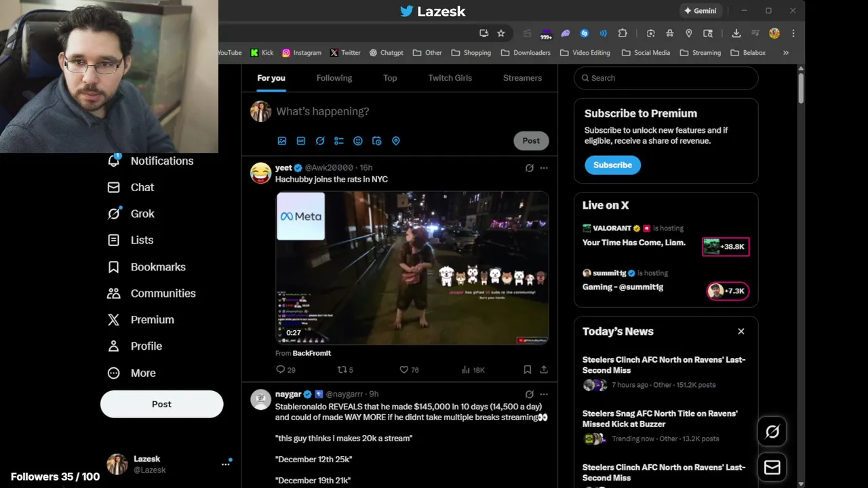
Task: Add a GIF to new post
Action: 301,141
